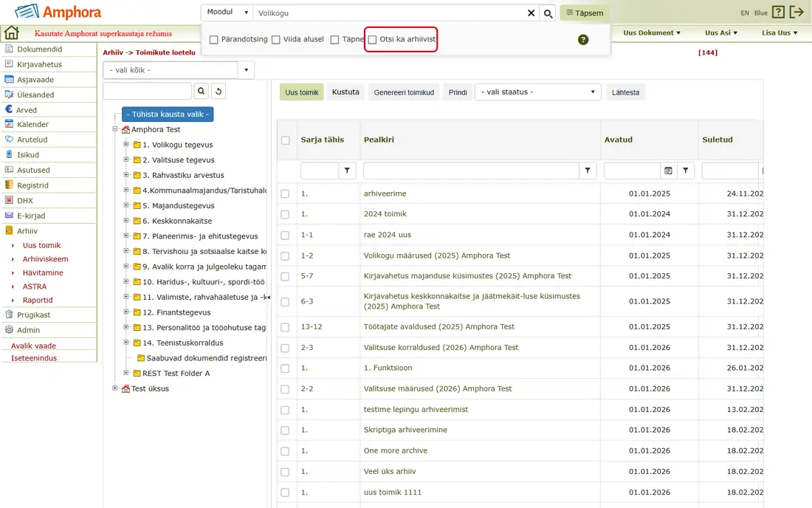
Task: Open the Avatud column filter
Action: point(685,171)
